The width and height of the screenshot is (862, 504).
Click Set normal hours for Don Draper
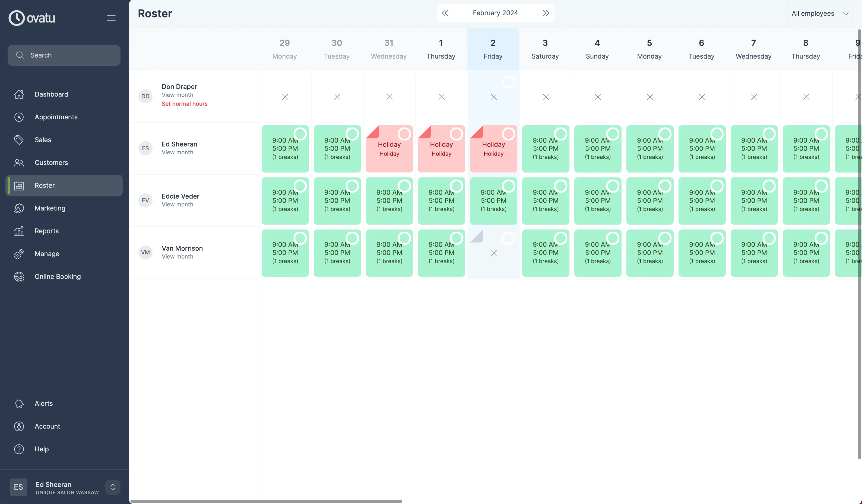coord(185,104)
